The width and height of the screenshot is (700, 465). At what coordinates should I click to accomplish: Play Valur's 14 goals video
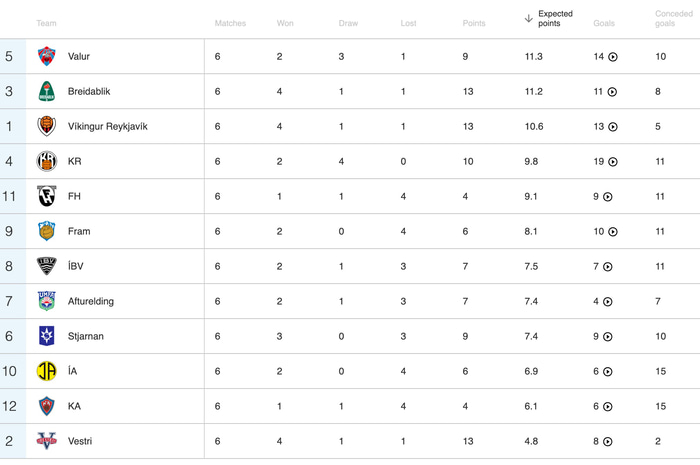(613, 57)
